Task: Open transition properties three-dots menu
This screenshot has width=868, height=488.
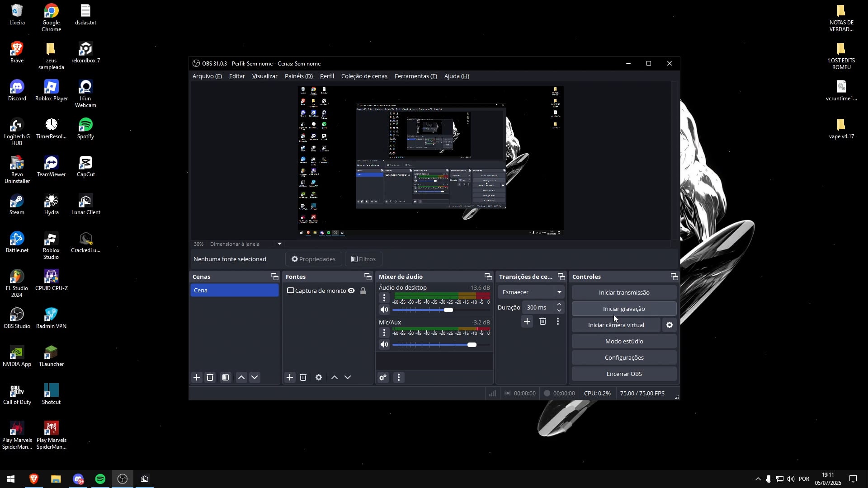Action: pos(558,321)
